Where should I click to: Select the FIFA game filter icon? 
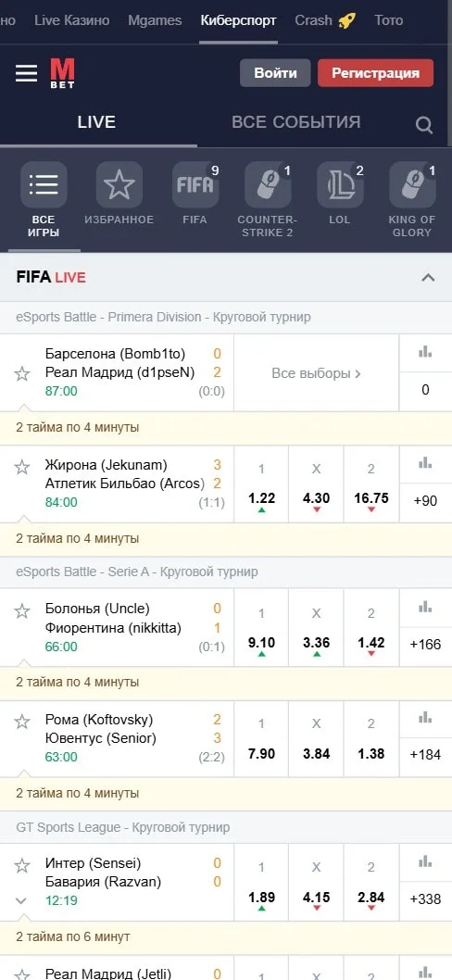pos(195,185)
